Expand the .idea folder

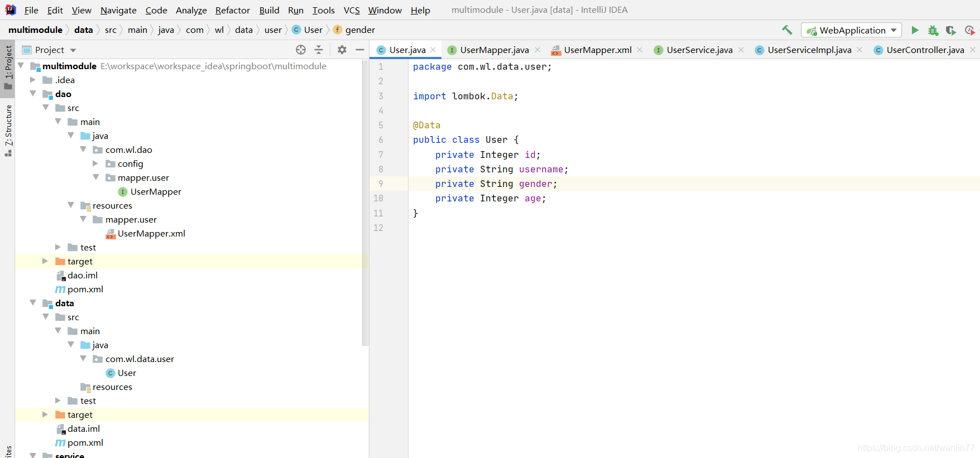point(33,80)
